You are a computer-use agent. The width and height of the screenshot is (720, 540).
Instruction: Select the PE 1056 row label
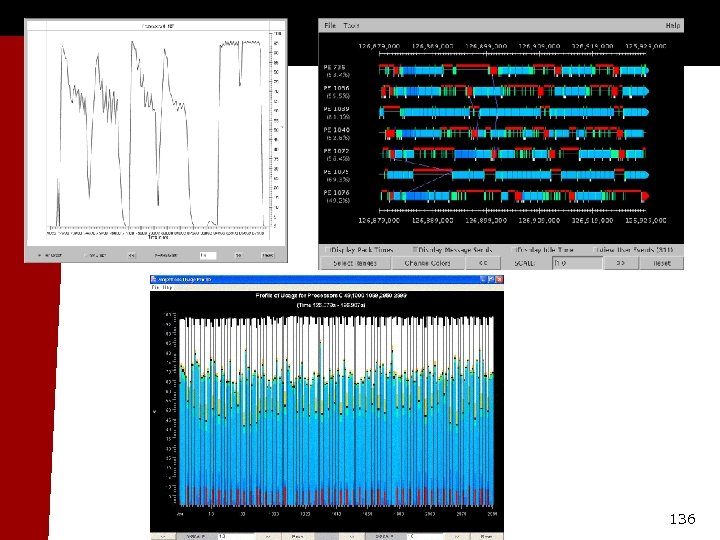tap(337, 91)
